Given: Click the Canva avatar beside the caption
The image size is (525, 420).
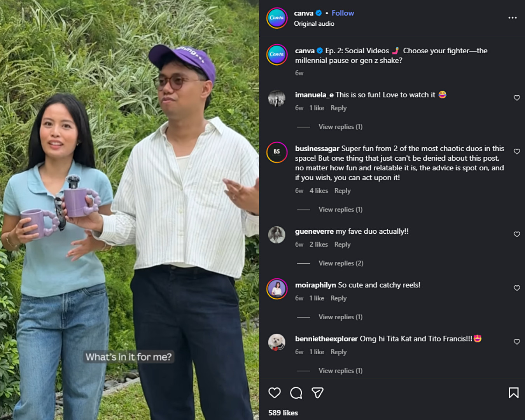Looking at the screenshot, I should click(277, 54).
